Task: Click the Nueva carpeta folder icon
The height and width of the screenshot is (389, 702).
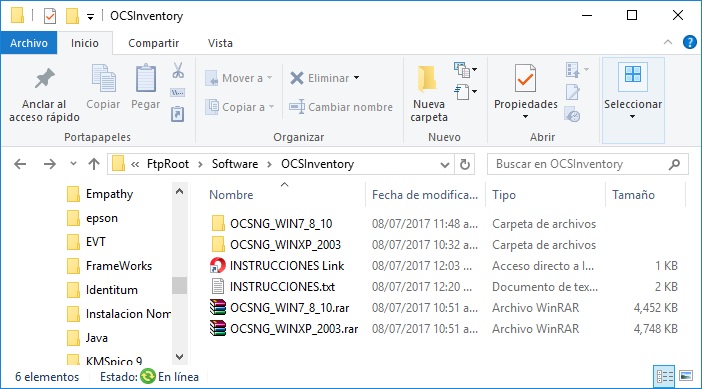Action: pyautogui.click(x=428, y=78)
